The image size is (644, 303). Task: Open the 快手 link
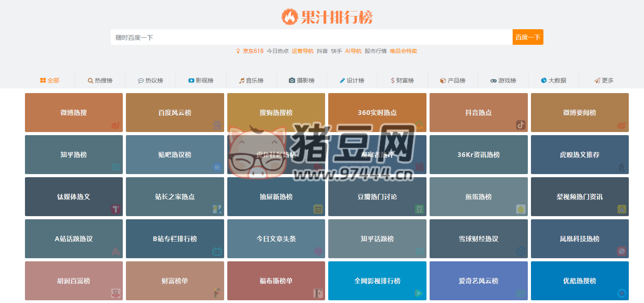point(336,51)
